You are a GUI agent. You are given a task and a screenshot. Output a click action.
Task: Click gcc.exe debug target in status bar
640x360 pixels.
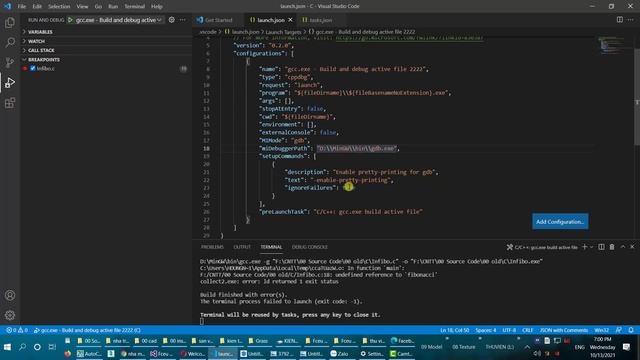click(87, 330)
